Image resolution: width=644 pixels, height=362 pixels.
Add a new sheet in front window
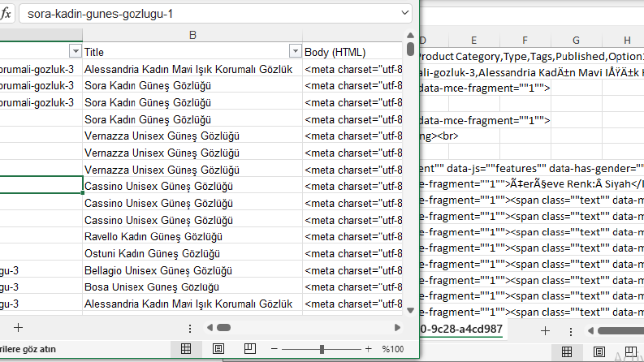(x=18, y=328)
